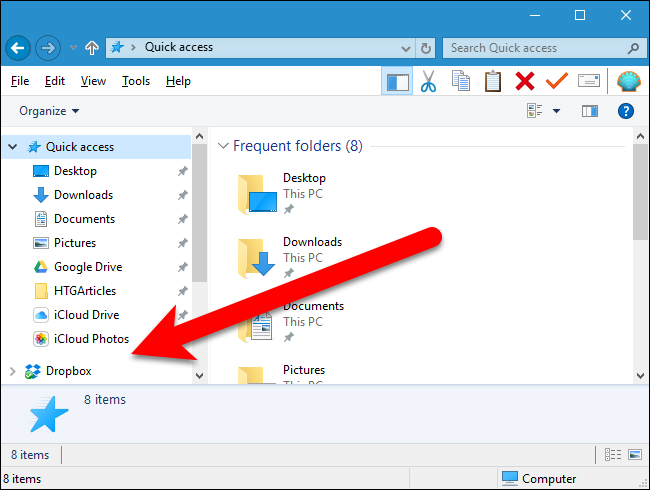Viewport: 650px width, 490px height.
Task: Open the Organize dropdown
Action: (x=49, y=111)
